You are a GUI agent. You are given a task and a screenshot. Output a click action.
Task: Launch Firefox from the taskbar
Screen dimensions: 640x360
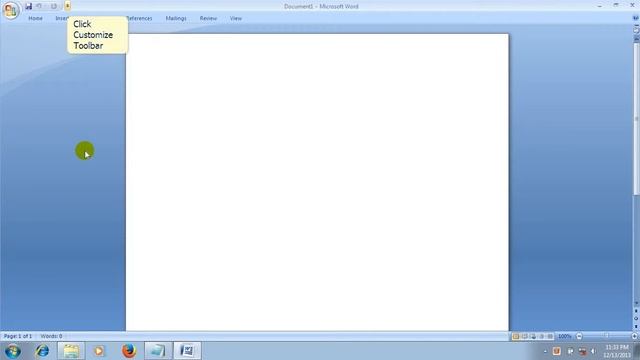[129, 351]
